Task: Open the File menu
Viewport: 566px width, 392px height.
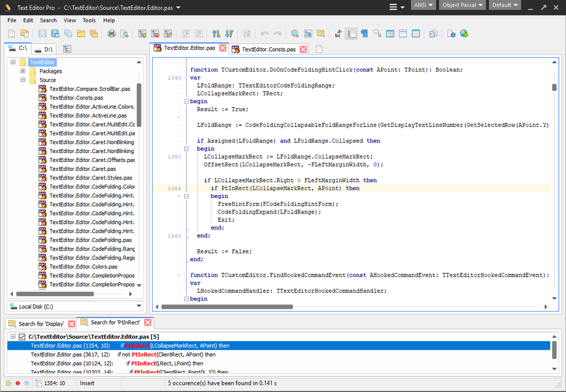Action: 12,20
